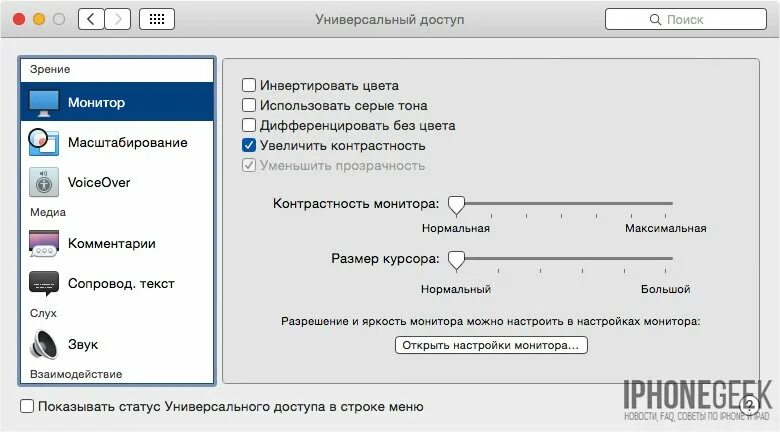Click the Взаимодействие section header
The height and width of the screenshot is (432, 780).
coord(76,374)
